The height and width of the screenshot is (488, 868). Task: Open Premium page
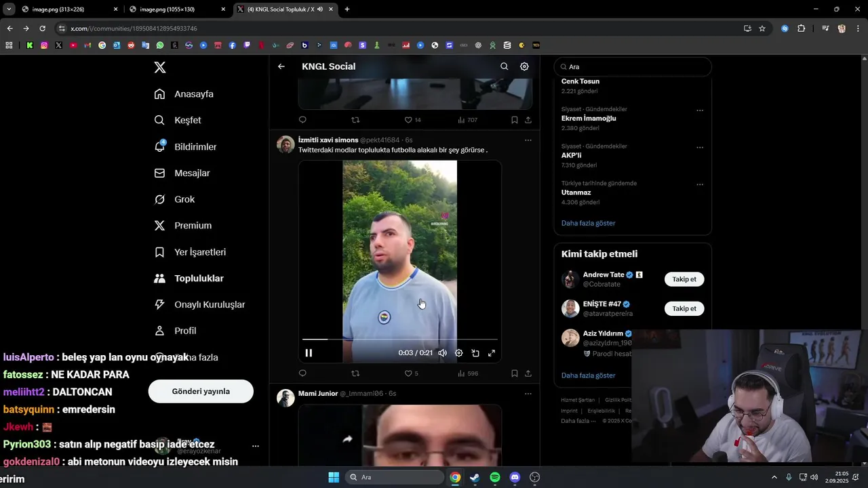[x=182, y=226]
